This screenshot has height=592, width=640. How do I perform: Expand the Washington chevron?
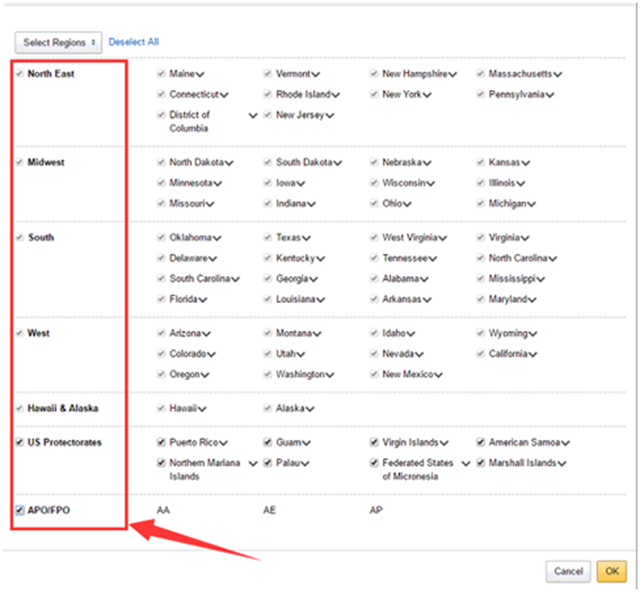coord(329,375)
